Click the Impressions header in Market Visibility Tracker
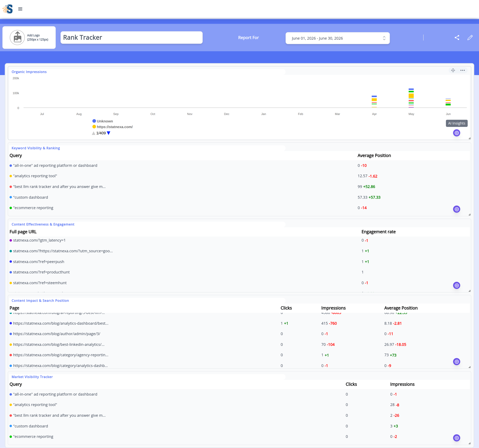This screenshot has height=448, width=479. [402, 384]
